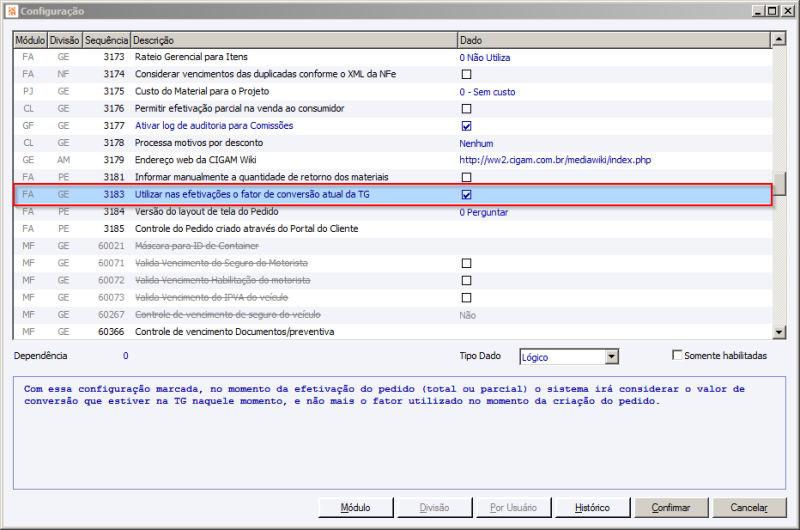Close the Configuração window

point(788,11)
